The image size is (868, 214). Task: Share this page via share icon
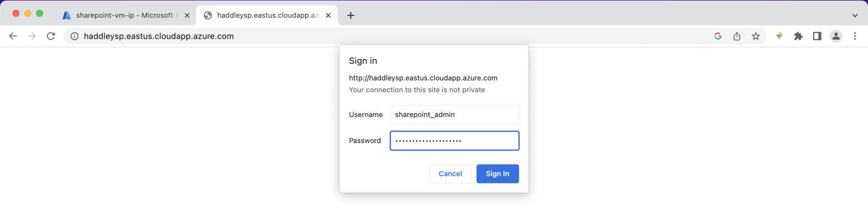click(x=737, y=36)
